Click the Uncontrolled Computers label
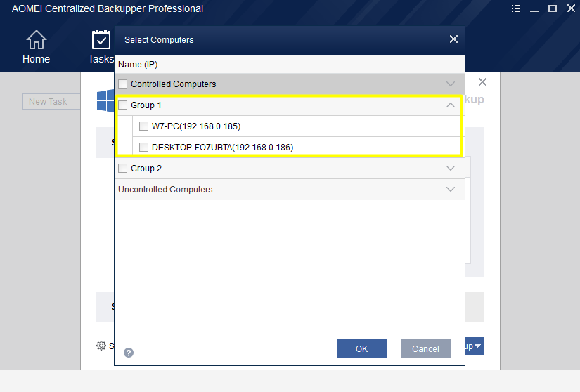580x392 pixels. (x=165, y=189)
